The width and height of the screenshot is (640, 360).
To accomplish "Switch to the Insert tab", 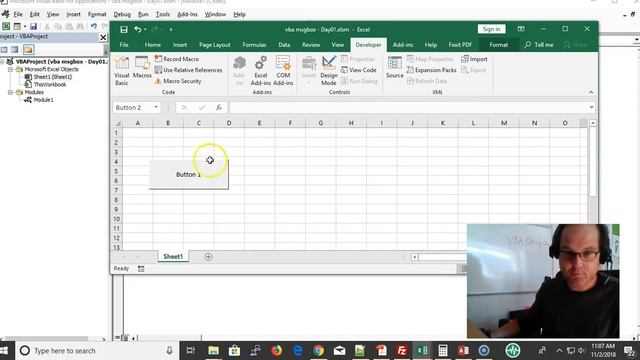I will click(x=180, y=44).
